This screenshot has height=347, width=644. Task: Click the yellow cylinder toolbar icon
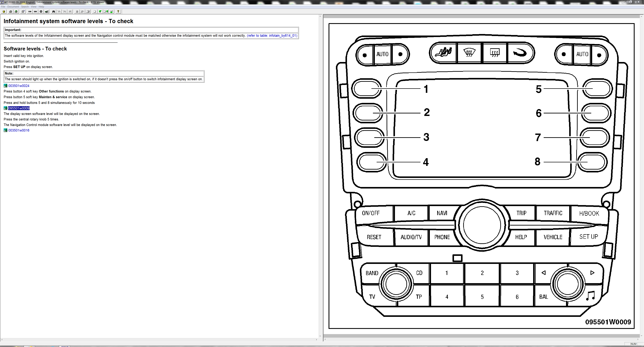pyautogui.click(x=4, y=12)
